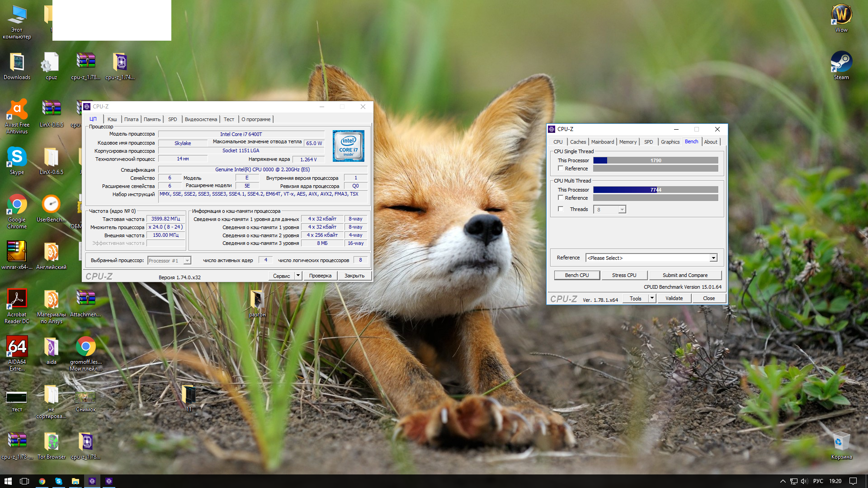
Task: Tick the Threads checkbox
Action: coord(561,209)
